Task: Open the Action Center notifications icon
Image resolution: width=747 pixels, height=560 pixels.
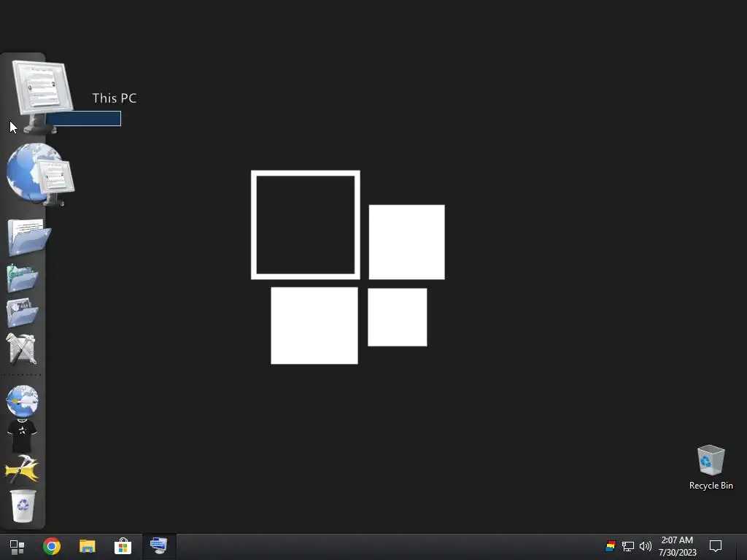Action: tap(716, 546)
